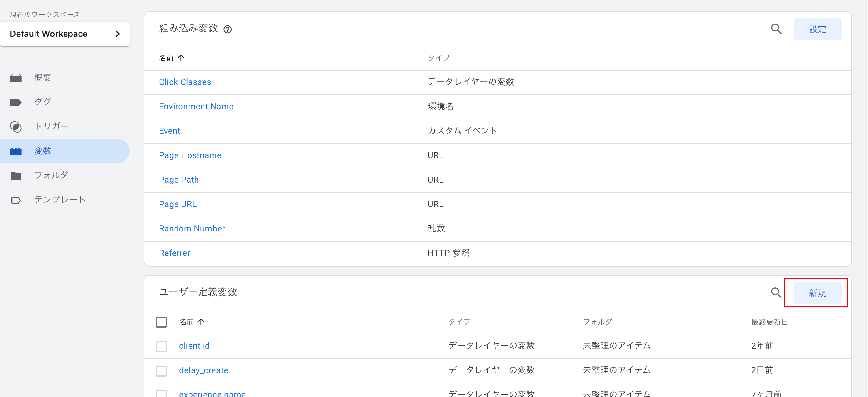Open the Page URL variable
This screenshot has width=868, height=397.
click(178, 204)
